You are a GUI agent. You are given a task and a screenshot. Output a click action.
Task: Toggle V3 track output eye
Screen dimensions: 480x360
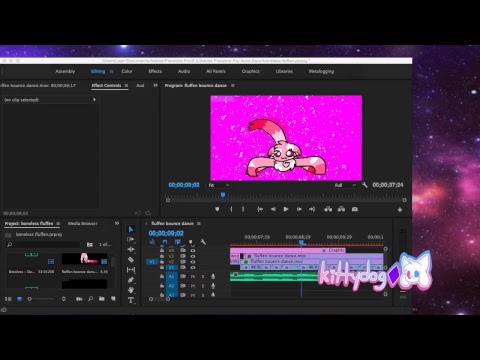(x=193, y=256)
